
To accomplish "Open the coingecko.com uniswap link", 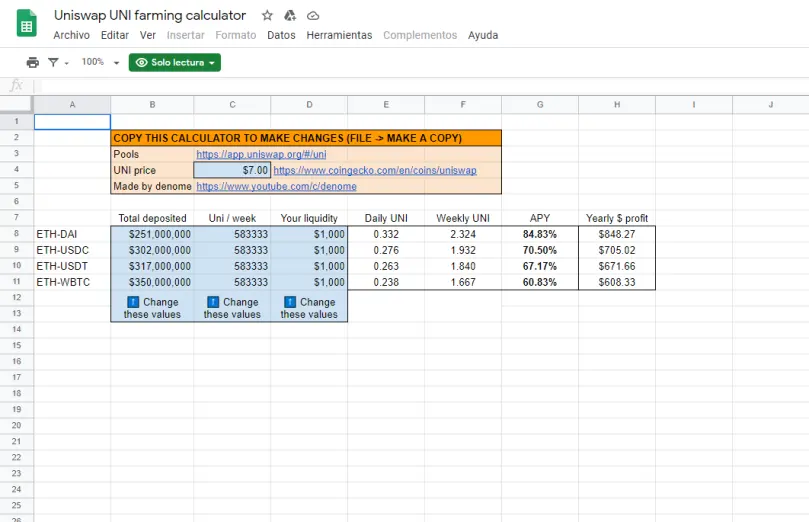I will coord(375,170).
